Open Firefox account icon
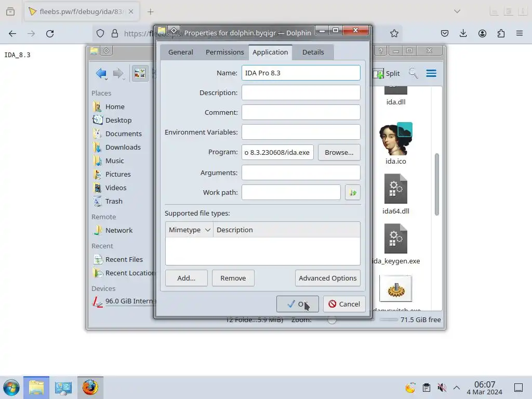This screenshot has height=399, width=532. 482,33
